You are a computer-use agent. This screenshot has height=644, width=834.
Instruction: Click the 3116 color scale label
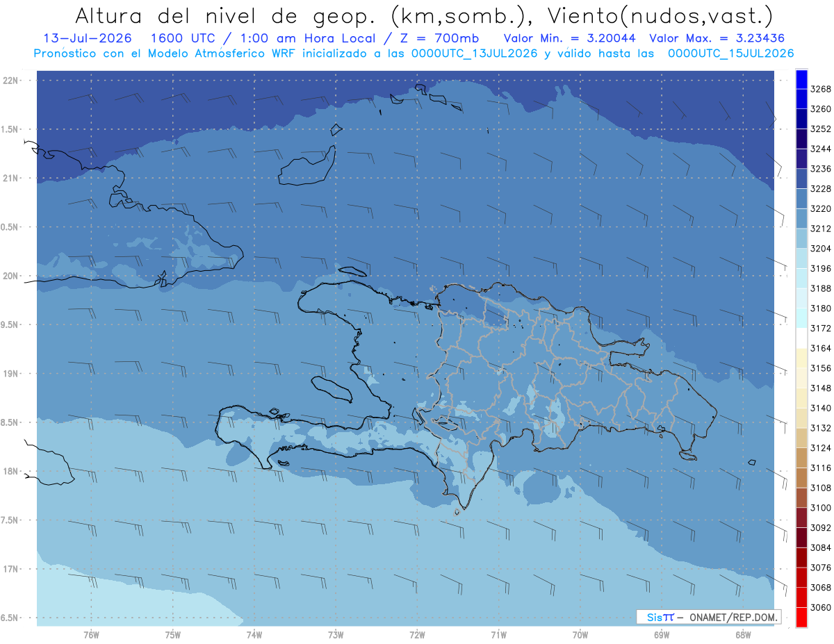coord(820,468)
